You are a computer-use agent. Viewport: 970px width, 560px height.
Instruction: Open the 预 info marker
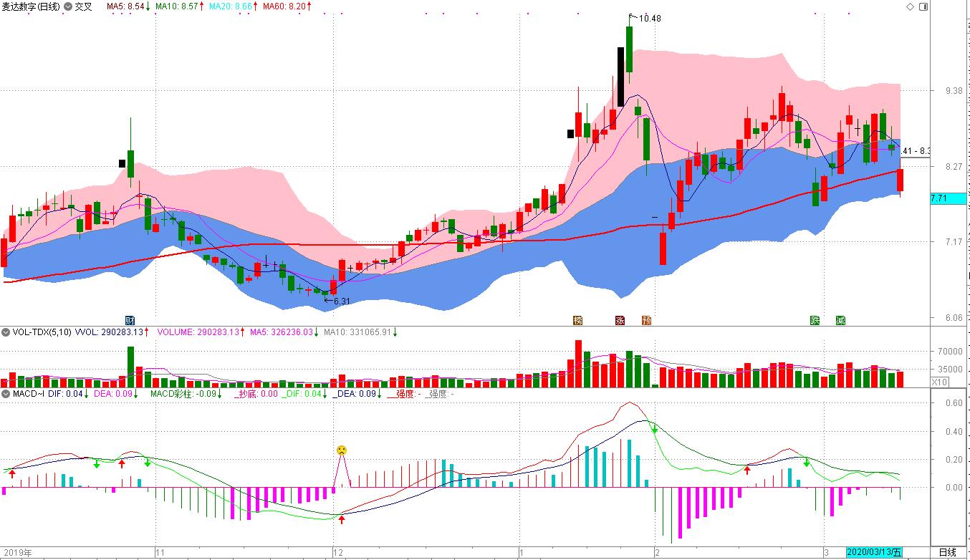(647, 320)
